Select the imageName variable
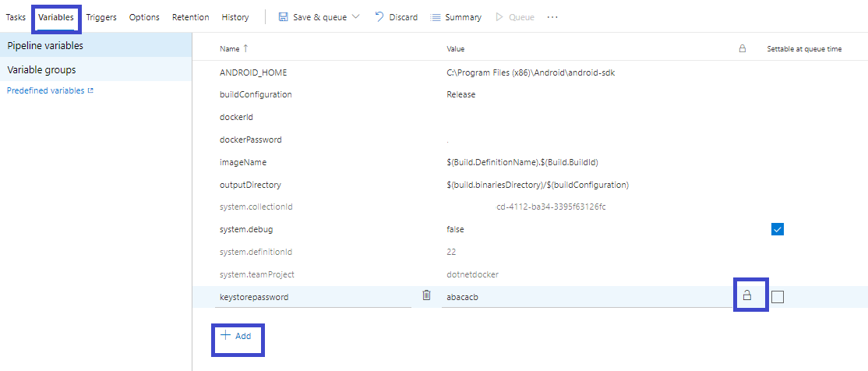This screenshot has height=371, width=868. click(243, 162)
